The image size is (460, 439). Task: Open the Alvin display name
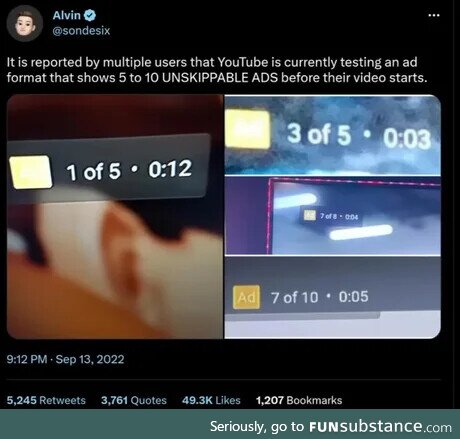click(x=66, y=15)
